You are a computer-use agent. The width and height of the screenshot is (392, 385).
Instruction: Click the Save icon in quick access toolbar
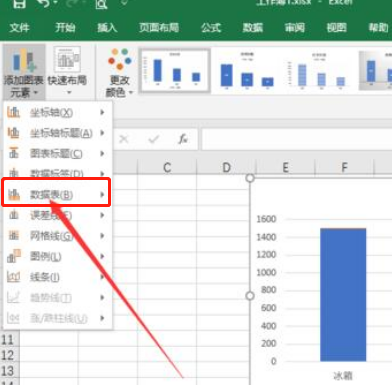tap(19, 3)
